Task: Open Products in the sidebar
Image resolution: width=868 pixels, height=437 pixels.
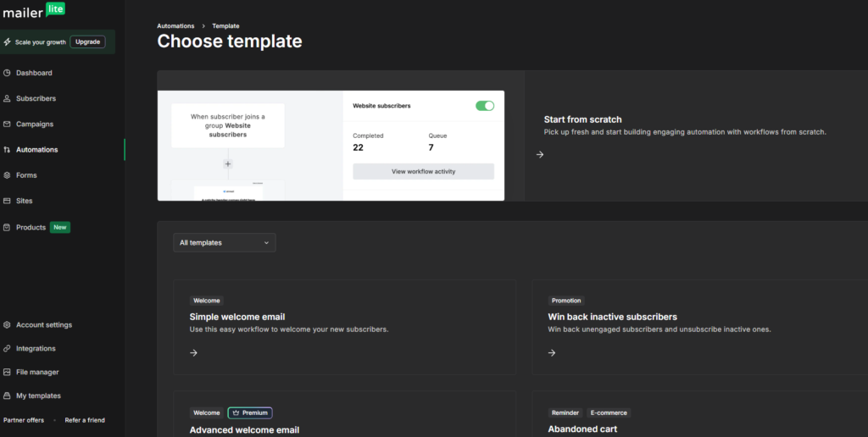Action: pyautogui.click(x=31, y=227)
